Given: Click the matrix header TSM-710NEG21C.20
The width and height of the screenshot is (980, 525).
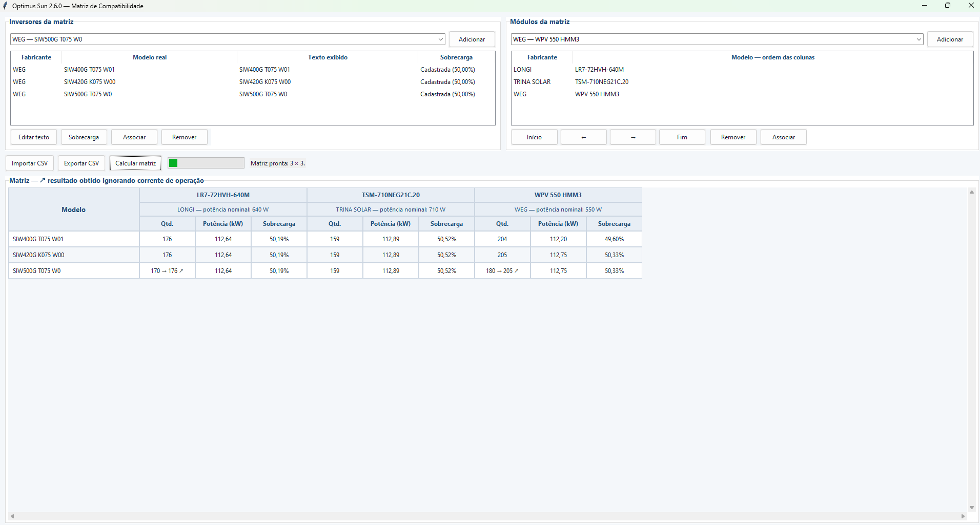Looking at the screenshot, I should [x=391, y=195].
